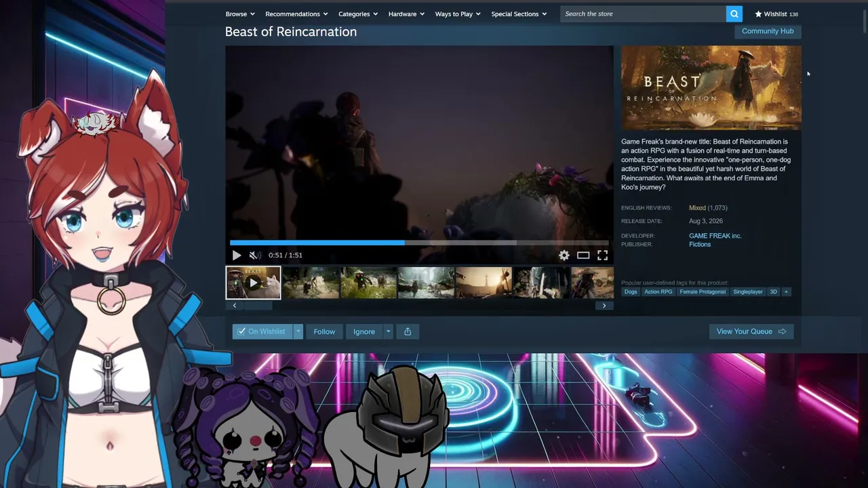Open the Browse menu
The width and height of the screenshot is (868, 488).
pos(240,14)
